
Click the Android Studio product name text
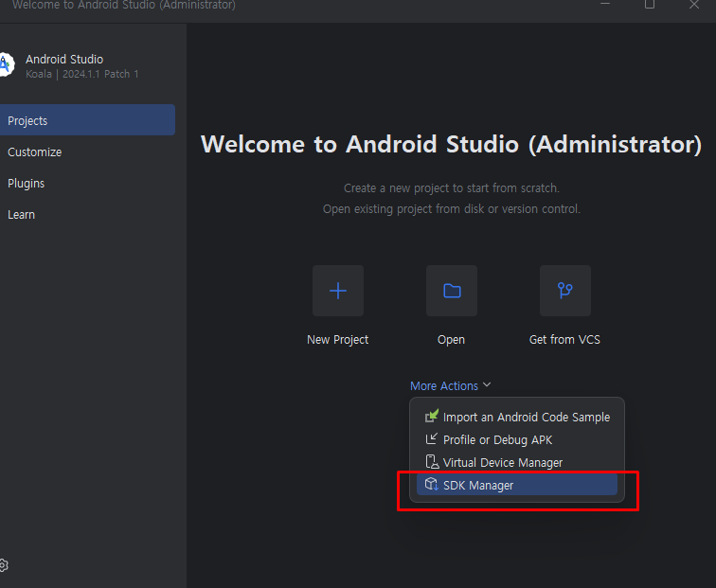tap(64, 60)
